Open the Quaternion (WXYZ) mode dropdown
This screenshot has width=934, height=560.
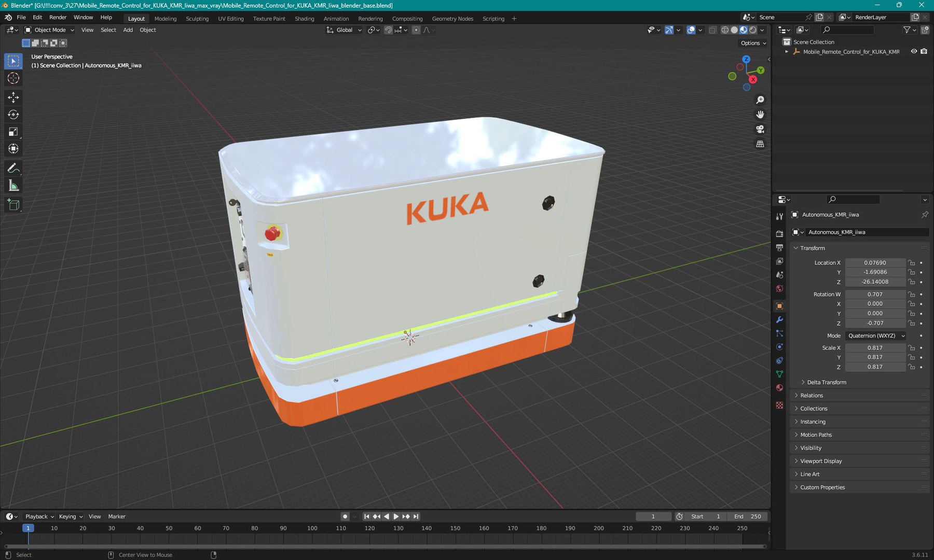pos(876,336)
